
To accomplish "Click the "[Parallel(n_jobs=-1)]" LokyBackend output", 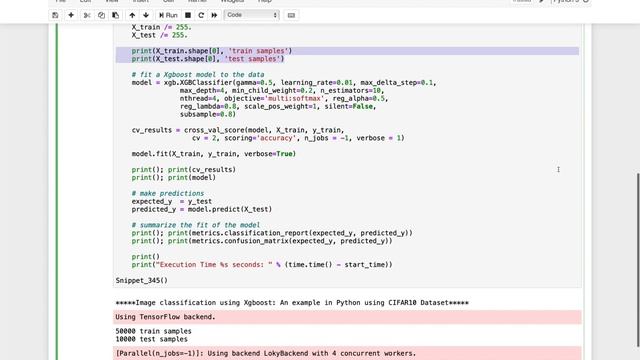I will [x=266, y=353].
